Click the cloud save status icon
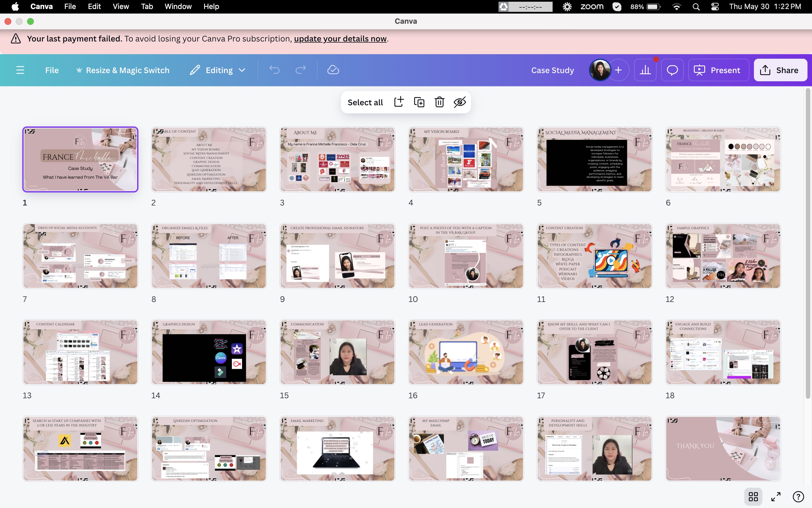This screenshot has height=508, width=812. (x=333, y=70)
